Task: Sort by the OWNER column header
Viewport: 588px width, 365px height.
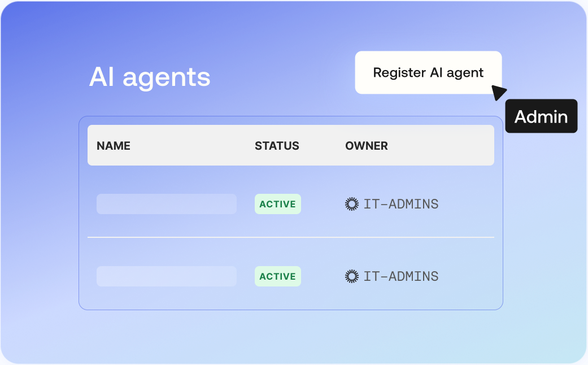Action: [367, 146]
